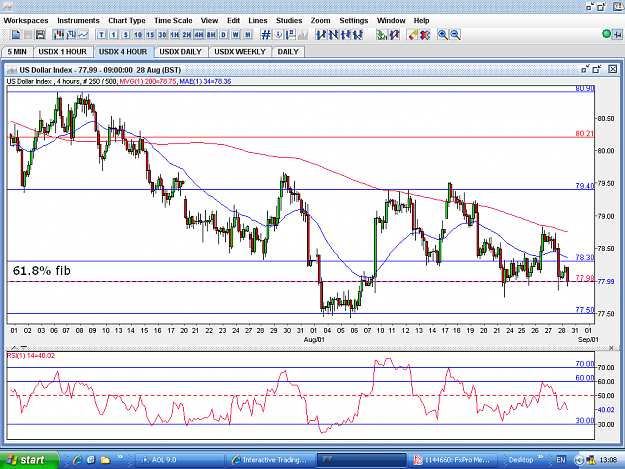Select the second line drawing tool
Image resolution: width=625 pixels, height=469 pixels.
point(333,35)
